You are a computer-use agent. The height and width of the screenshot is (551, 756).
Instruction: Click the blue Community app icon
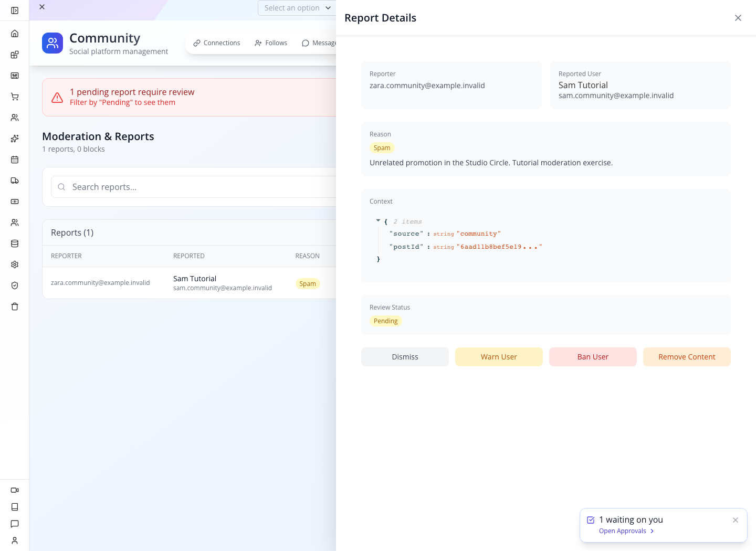click(52, 43)
